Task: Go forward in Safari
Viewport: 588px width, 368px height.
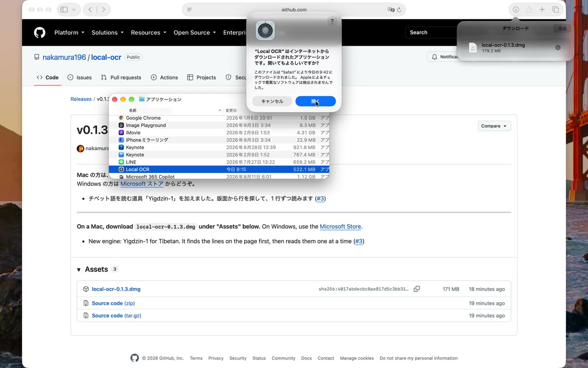Action: tap(103, 9)
